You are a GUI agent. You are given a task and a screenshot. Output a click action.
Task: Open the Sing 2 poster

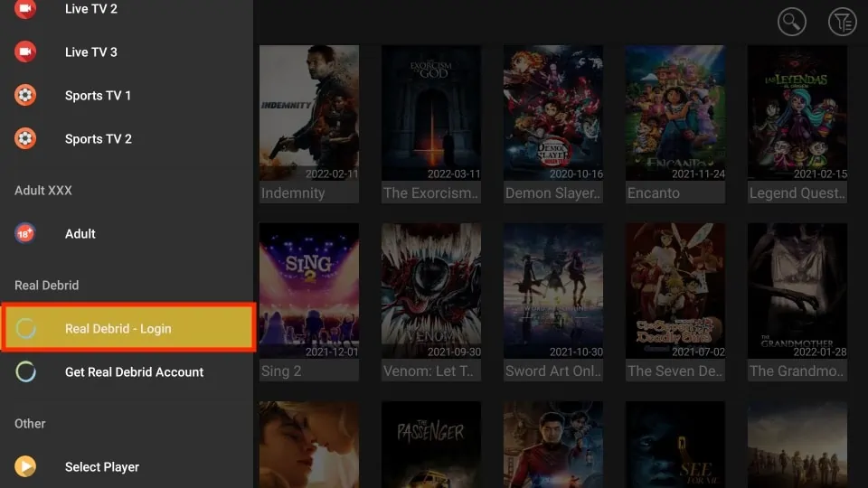pyautogui.click(x=309, y=291)
